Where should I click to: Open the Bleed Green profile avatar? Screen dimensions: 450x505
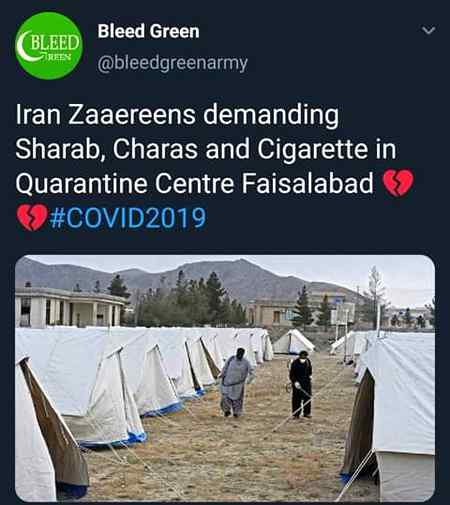tap(49, 46)
